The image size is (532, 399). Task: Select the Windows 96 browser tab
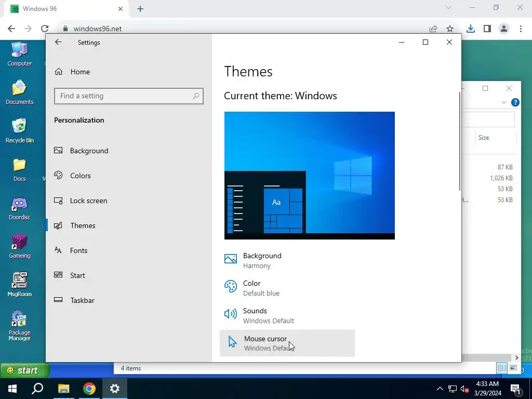point(66,9)
